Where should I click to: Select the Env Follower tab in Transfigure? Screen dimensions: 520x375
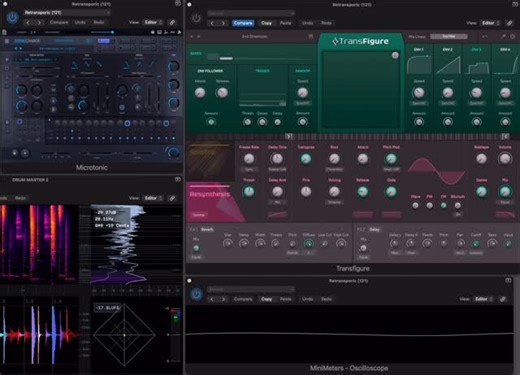click(210, 71)
